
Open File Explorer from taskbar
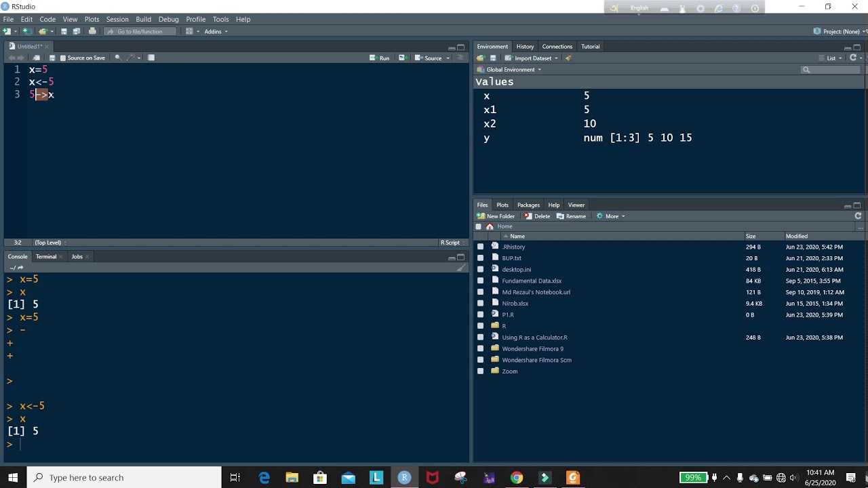pos(292,478)
